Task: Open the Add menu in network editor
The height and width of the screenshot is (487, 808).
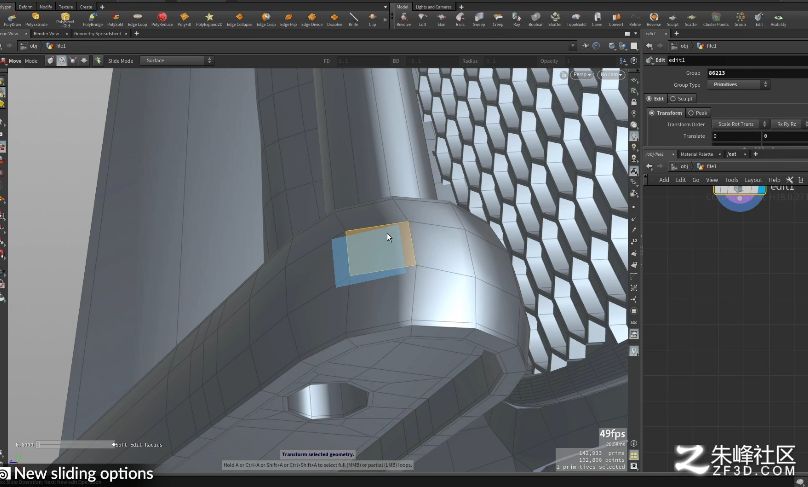Action: tap(664, 180)
